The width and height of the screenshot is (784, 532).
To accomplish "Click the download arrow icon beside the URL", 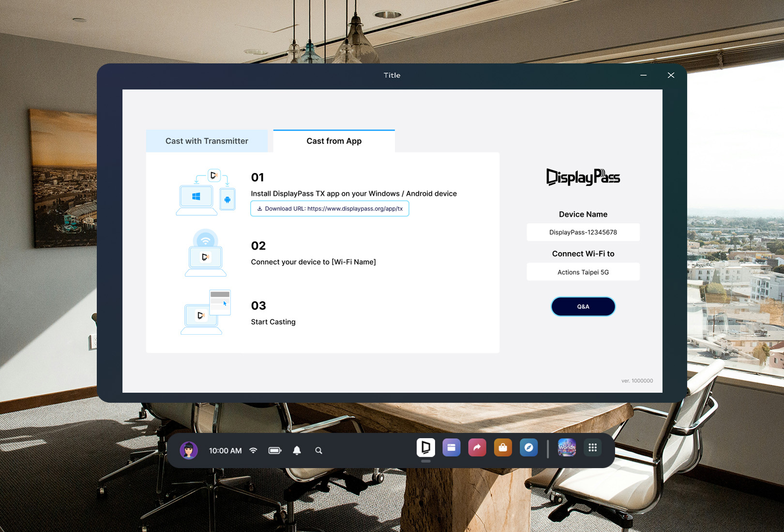I will 259,208.
